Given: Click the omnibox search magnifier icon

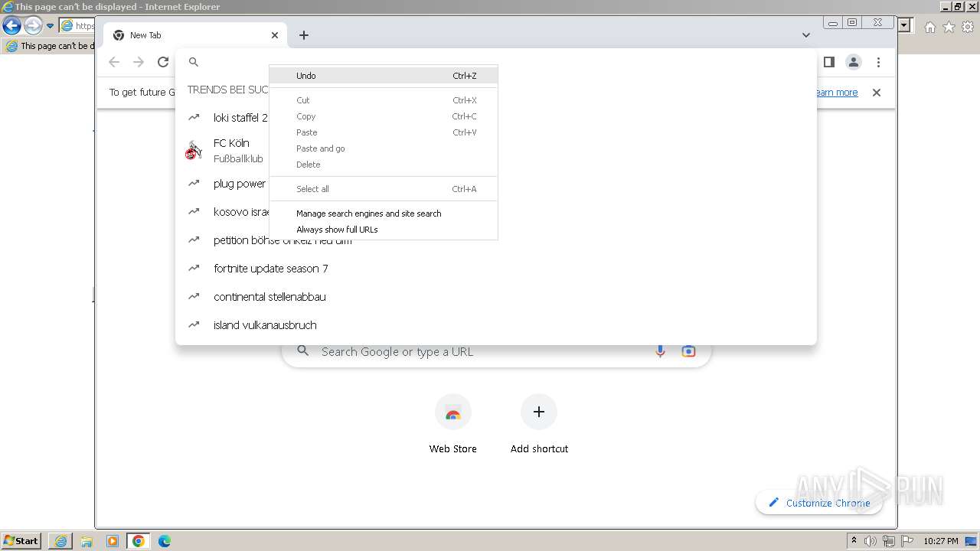Looking at the screenshot, I should (x=194, y=62).
